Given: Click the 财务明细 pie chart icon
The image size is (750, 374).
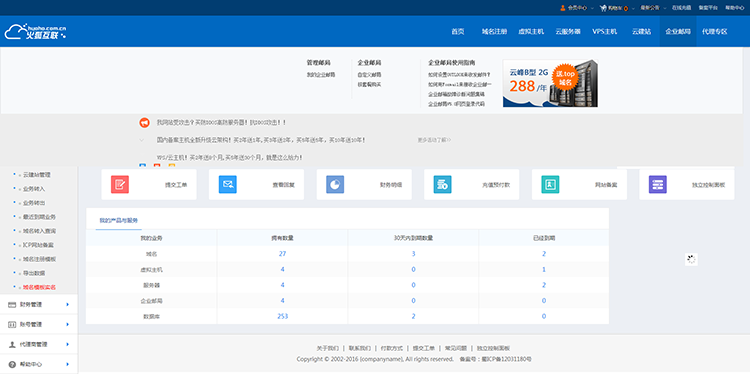Looking at the screenshot, I should pos(335,184).
